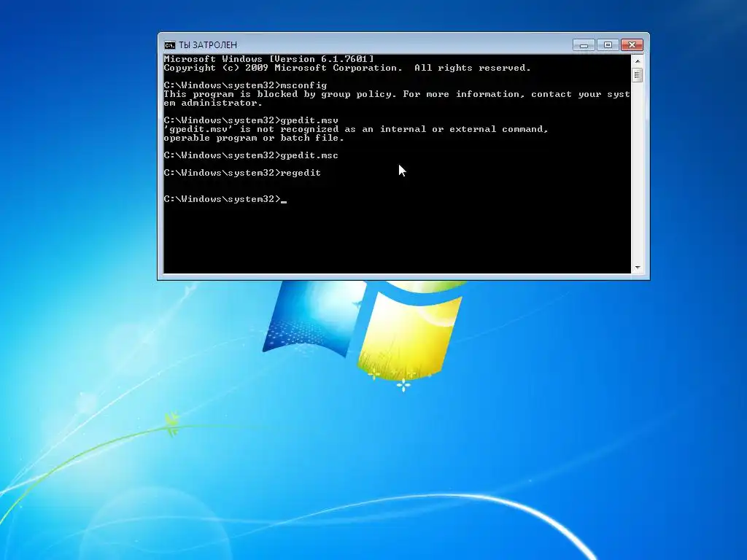Viewport: 747px width, 560px height.
Task: Click the line 'C:\Windows\system32>gpedit.msc'
Action: click(x=251, y=155)
